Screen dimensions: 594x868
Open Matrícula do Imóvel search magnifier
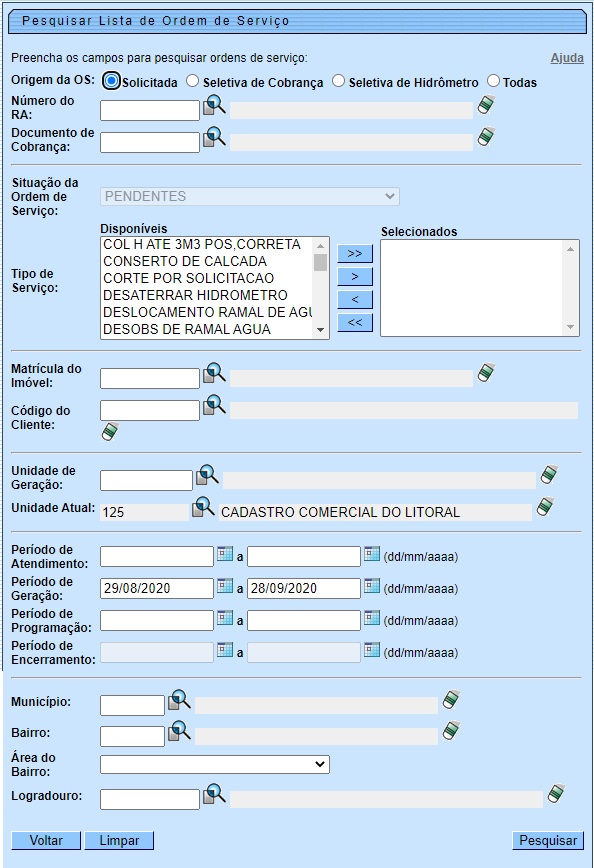(x=214, y=373)
